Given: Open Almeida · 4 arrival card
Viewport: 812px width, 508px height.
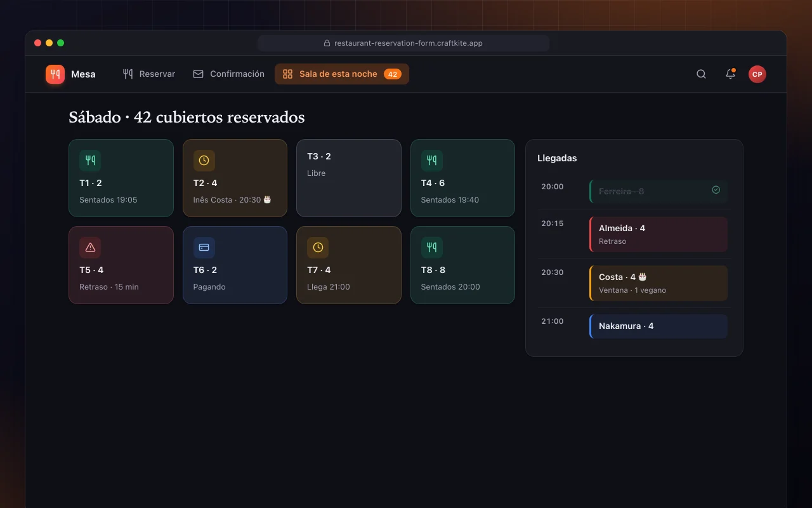Looking at the screenshot, I should [x=658, y=234].
